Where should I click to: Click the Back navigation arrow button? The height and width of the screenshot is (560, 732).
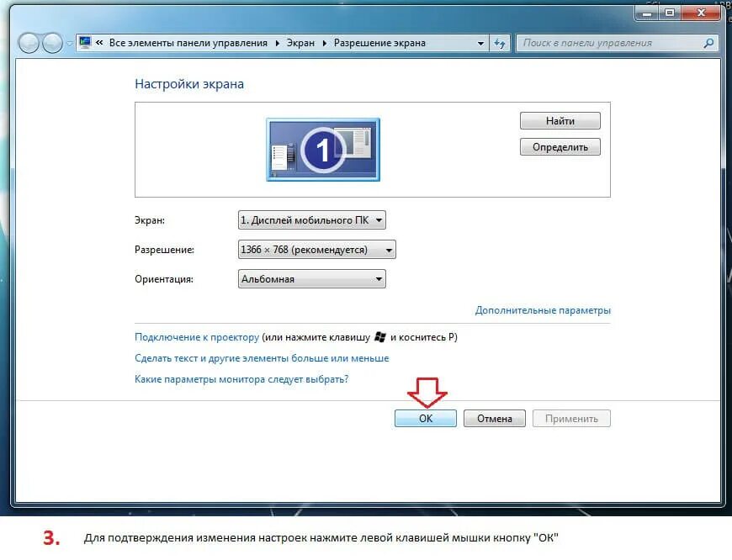coord(29,44)
